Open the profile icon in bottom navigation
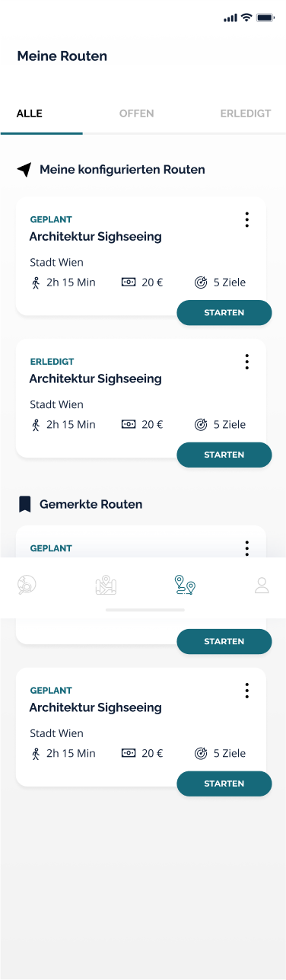Viewport: 286px width, 980px height. coord(262,585)
